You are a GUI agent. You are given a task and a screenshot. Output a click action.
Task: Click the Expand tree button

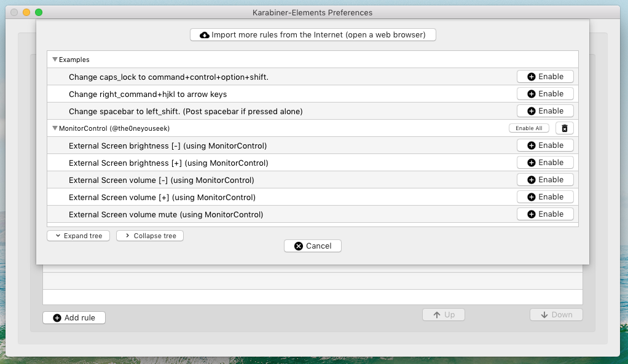tap(78, 235)
